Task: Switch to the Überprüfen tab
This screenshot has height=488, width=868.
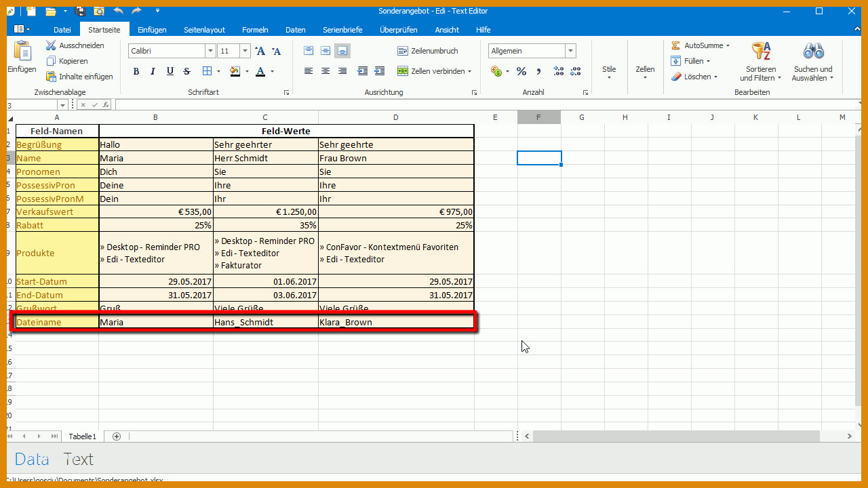Action: pos(399,30)
